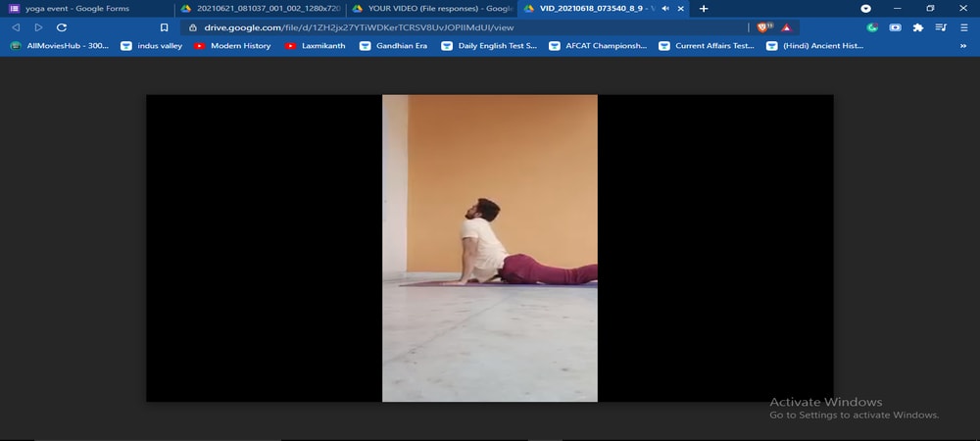The image size is (980, 441).
Task: Open the tab search dropdown arrow
Action: tap(866, 9)
